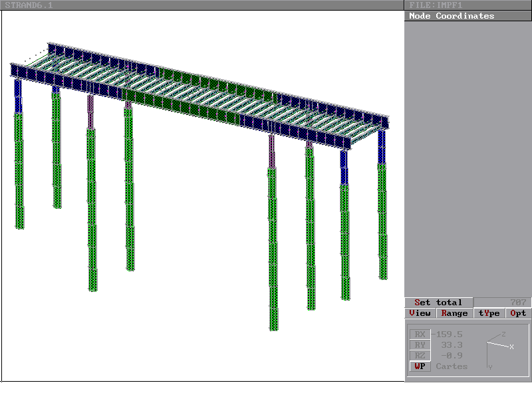Open the Opt options menu

(x=518, y=313)
